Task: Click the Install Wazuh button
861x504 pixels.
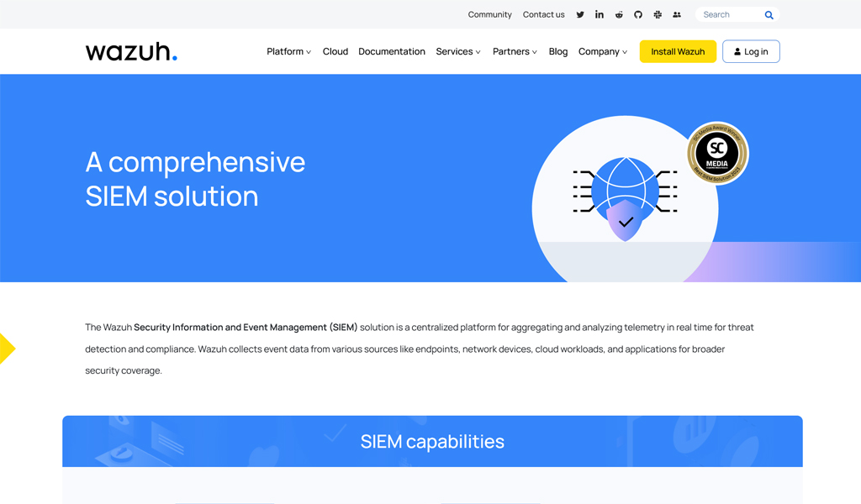Action: pyautogui.click(x=678, y=51)
